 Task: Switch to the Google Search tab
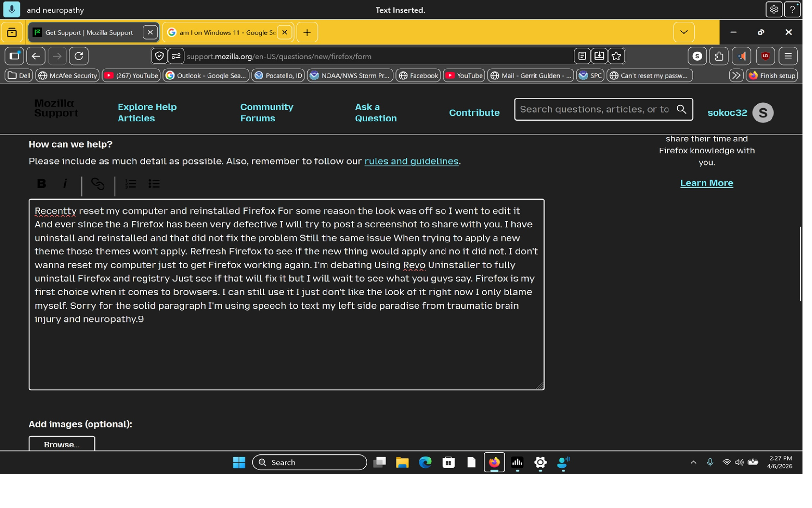click(x=222, y=32)
